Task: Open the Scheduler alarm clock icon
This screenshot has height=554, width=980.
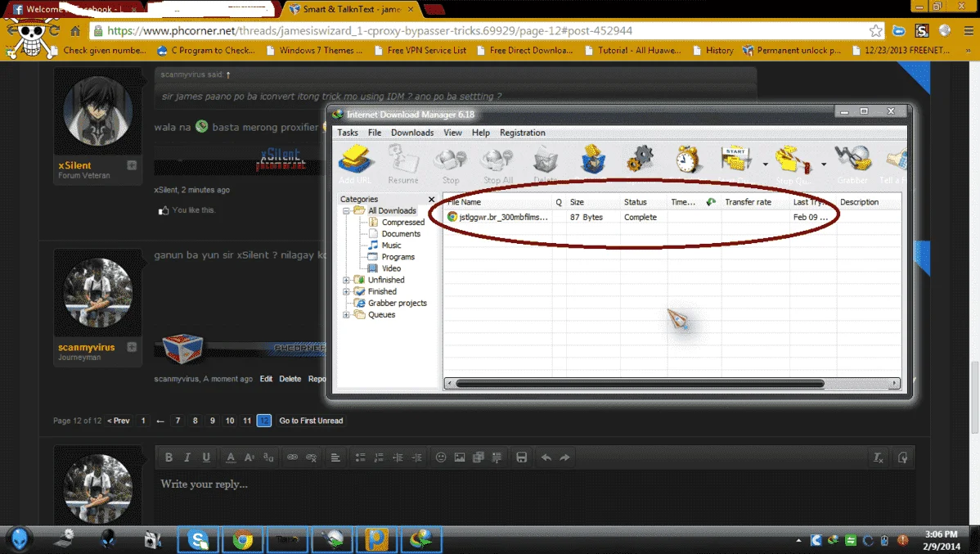Action: [x=687, y=160]
